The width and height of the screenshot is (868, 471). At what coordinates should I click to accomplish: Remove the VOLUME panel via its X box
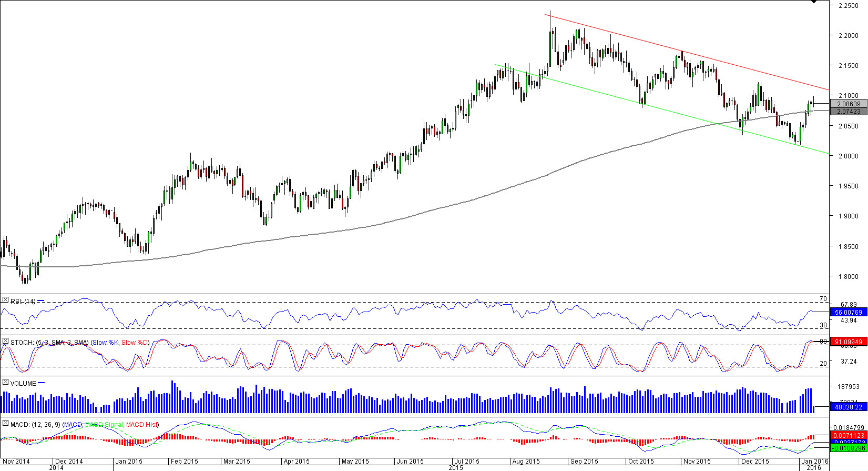(5, 383)
